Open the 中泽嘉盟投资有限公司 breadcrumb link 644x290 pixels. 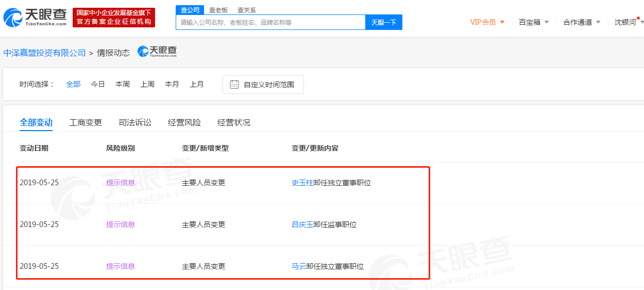coord(44,53)
